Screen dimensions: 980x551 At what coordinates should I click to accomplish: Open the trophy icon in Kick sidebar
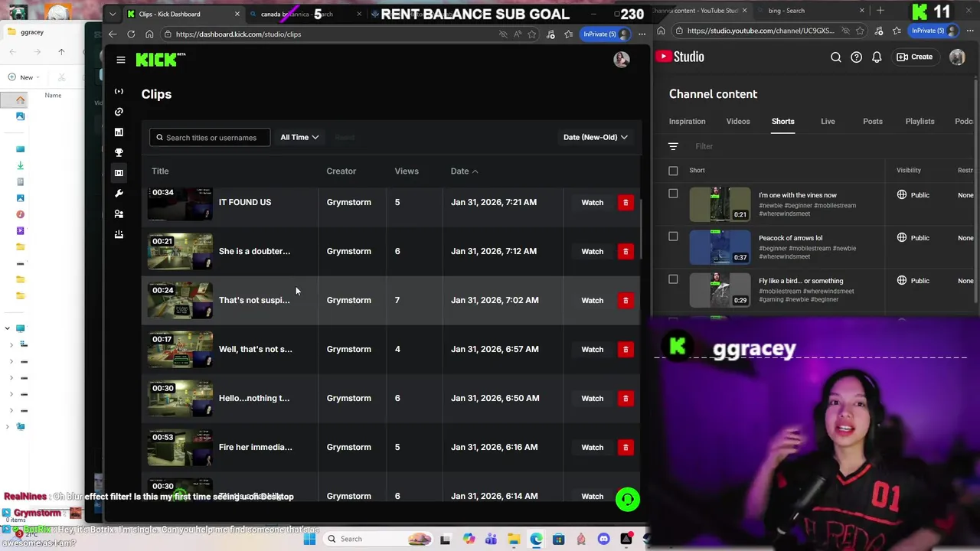[119, 152]
